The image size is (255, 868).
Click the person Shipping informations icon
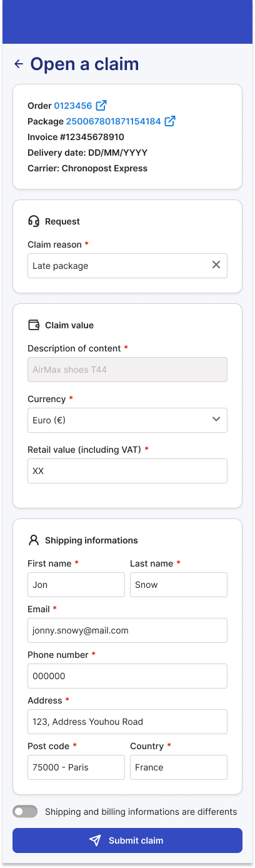34,540
